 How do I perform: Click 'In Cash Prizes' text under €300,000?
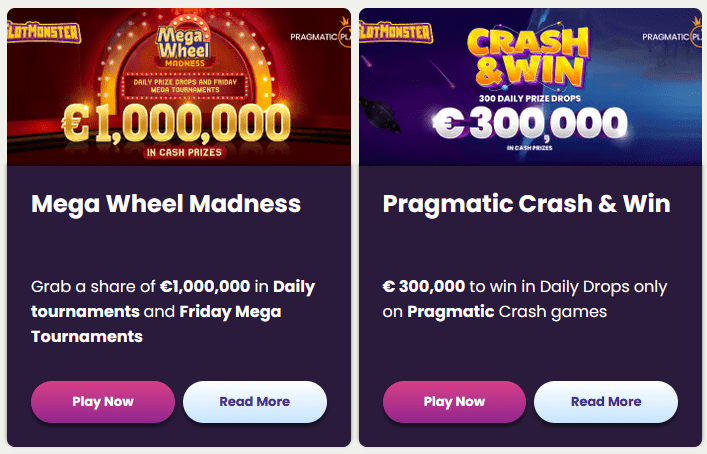pos(531,148)
